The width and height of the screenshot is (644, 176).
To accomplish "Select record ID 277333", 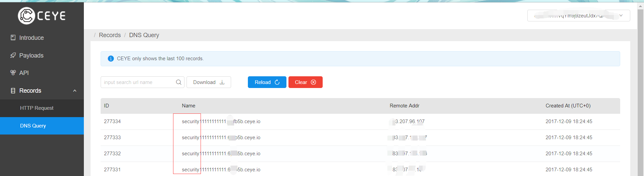I will [112, 138].
